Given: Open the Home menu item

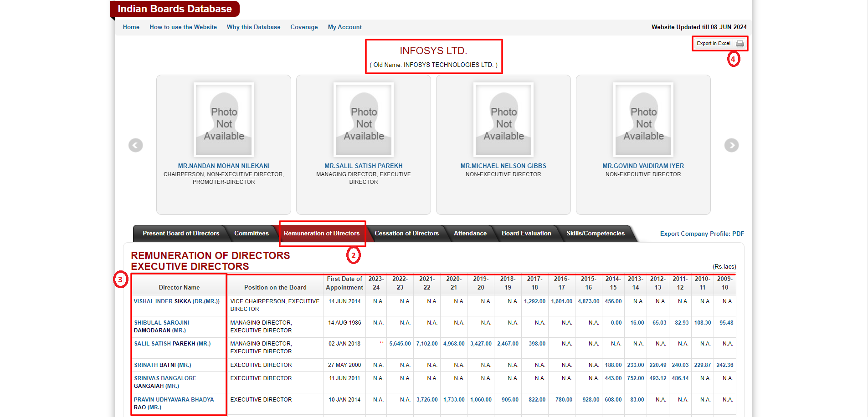Looking at the screenshot, I should click(131, 27).
